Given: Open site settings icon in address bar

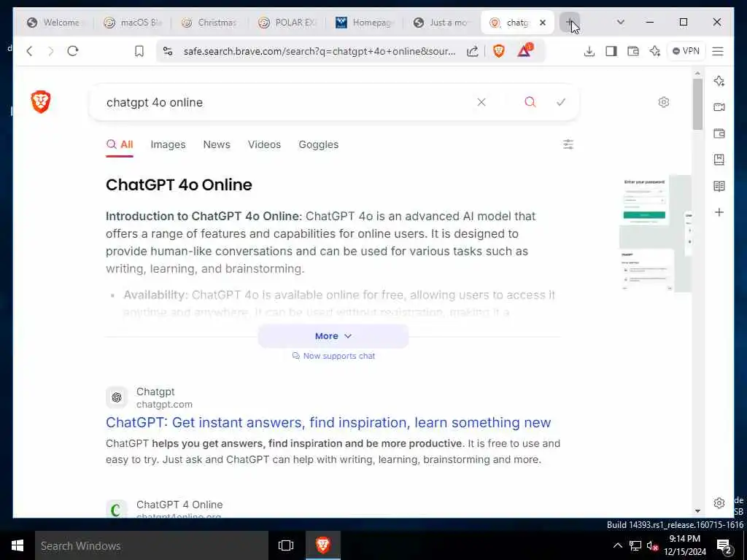Looking at the screenshot, I should point(168,51).
